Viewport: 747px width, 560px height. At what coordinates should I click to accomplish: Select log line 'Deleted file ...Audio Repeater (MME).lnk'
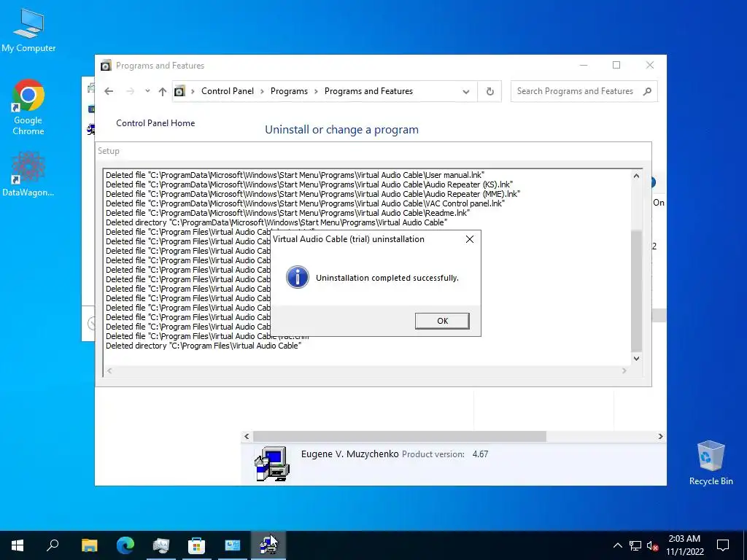click(313, 194)
